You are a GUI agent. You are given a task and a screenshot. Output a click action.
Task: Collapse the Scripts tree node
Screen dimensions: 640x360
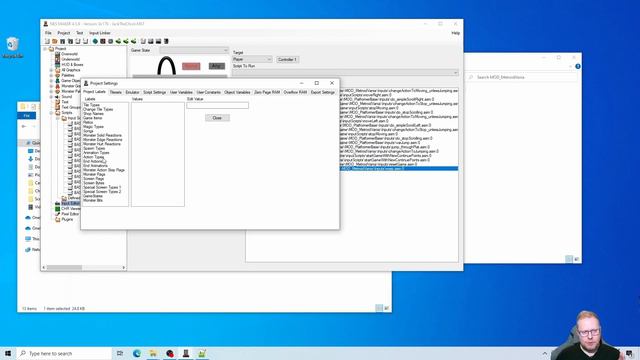[51, 113]
